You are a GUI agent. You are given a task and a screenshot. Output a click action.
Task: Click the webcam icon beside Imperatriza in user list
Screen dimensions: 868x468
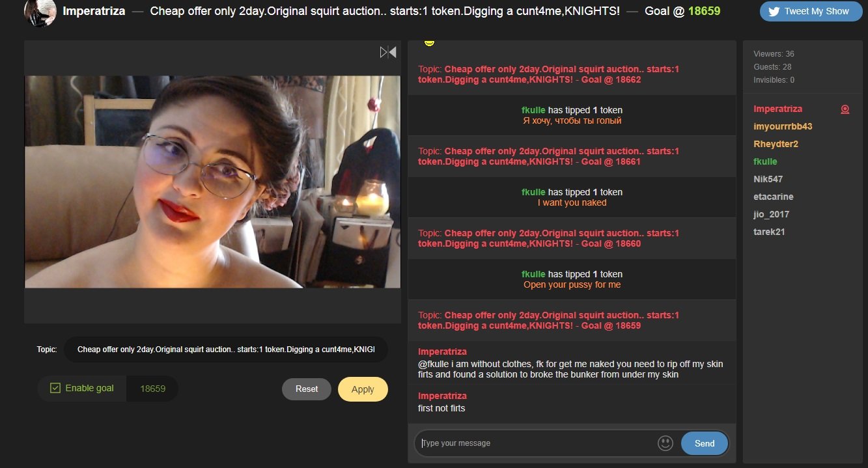[x=845, y=109]
